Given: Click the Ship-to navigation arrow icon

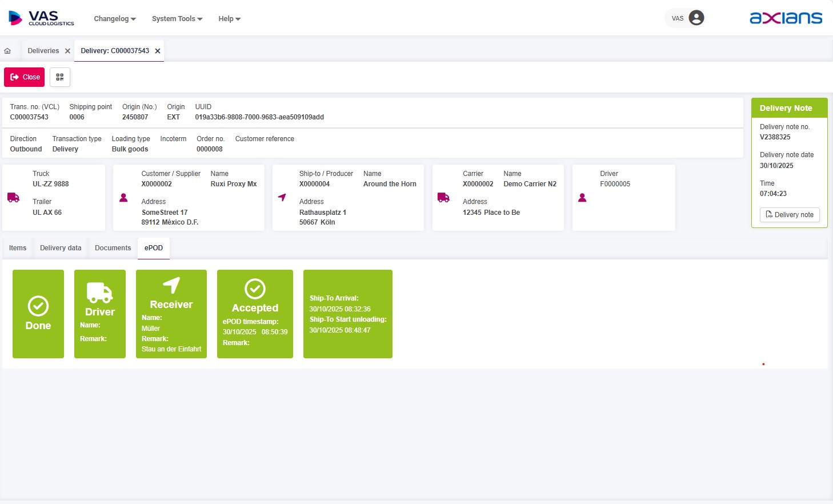Looking at the screenshot, I should [282, 198].
